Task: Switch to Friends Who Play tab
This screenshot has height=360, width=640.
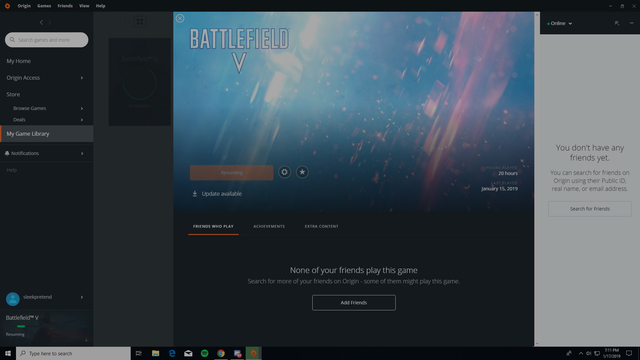Action: pyautogui.click(x=213, y=227)
